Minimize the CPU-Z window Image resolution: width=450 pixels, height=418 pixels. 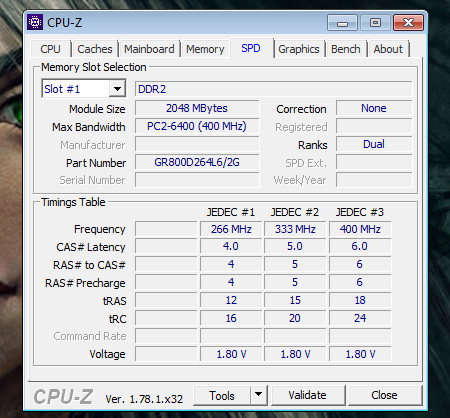coord(342,23)
